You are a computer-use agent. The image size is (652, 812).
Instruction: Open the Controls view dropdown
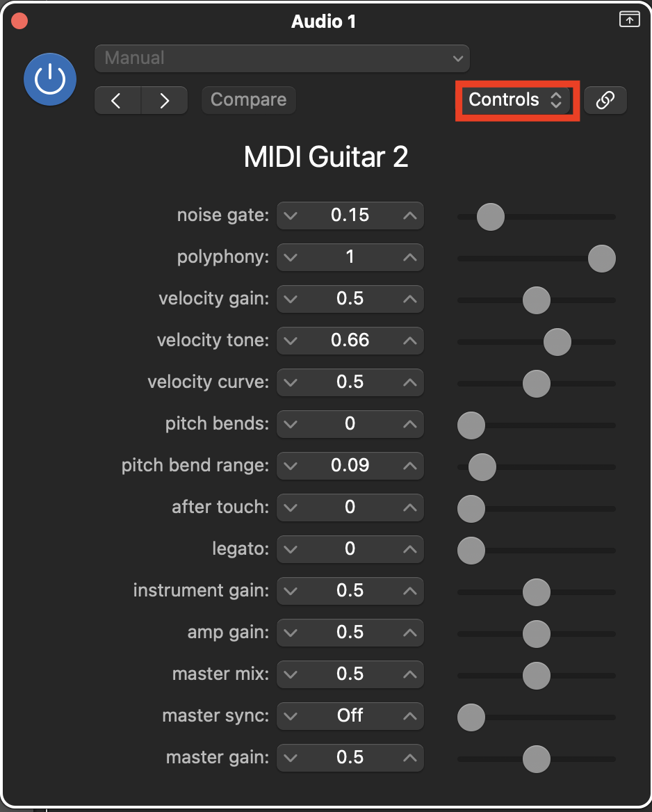tap(515, 100)
